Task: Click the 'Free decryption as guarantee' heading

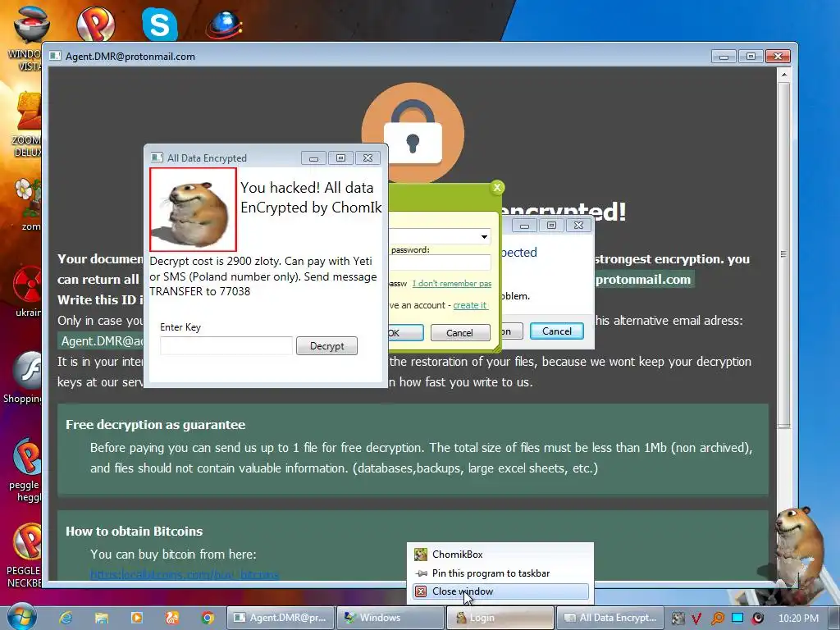Action: 155,425
